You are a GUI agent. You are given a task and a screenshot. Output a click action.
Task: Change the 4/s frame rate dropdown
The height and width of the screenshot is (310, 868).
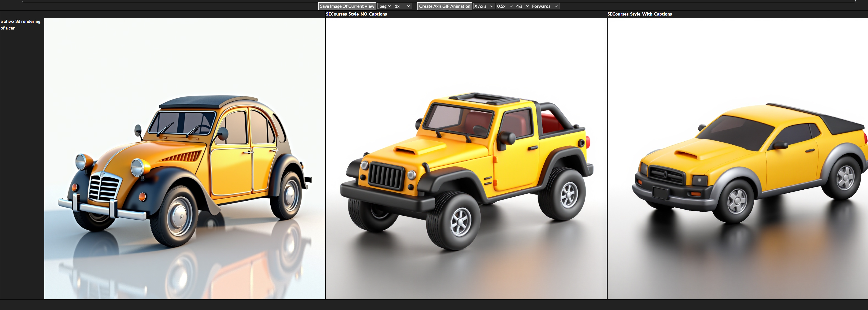[522, 6]
